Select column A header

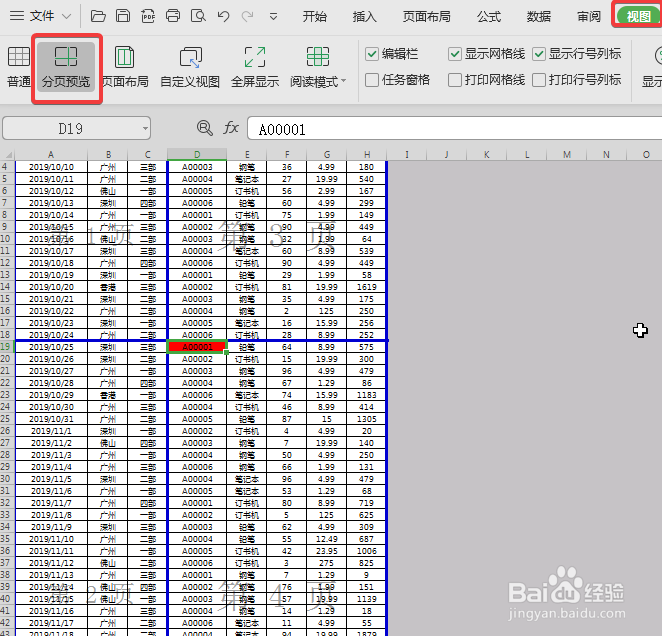click(51, 155)
